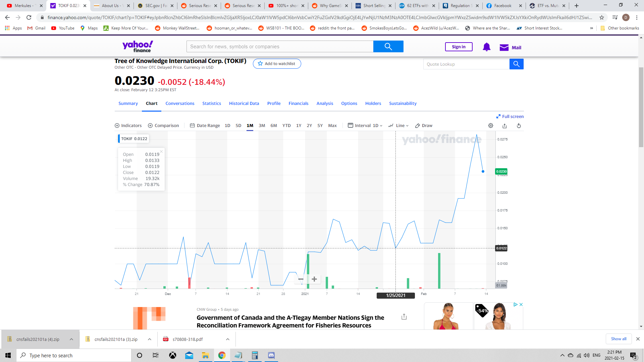The image size is (644, 362).
Task: Select the 2Y date range
Action: 309,126
